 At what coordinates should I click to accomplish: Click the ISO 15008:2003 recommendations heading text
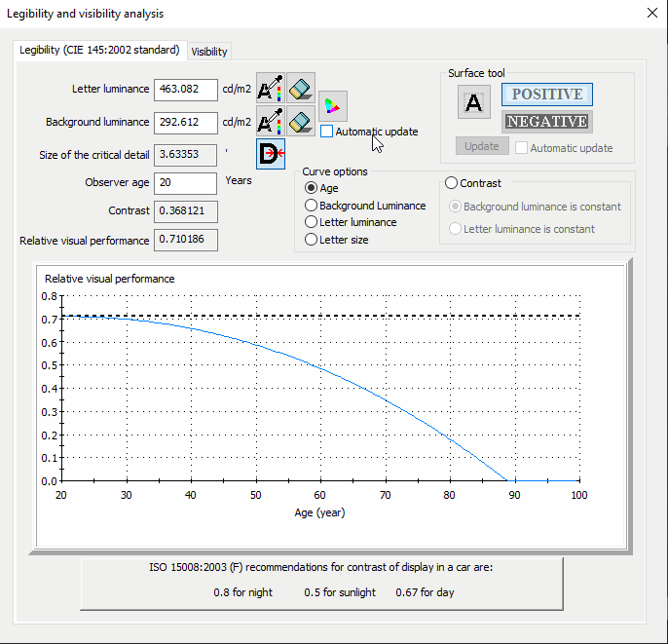point(320,567)
